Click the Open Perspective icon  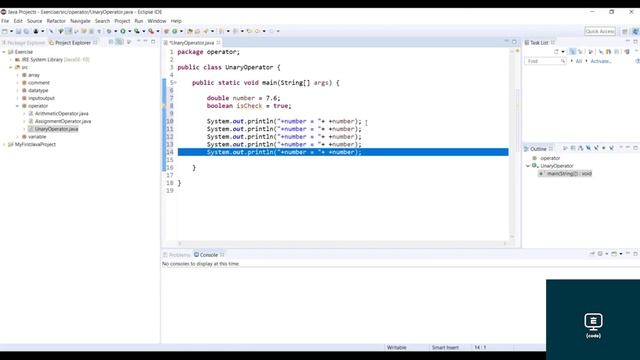click(x=625, y=31)
